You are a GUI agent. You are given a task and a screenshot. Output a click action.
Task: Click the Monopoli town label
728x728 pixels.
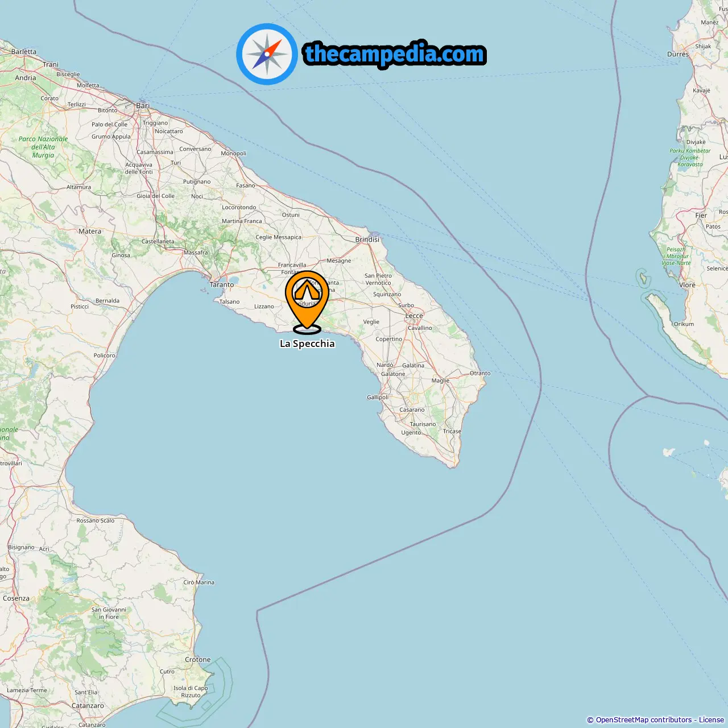tap(234, 153)
